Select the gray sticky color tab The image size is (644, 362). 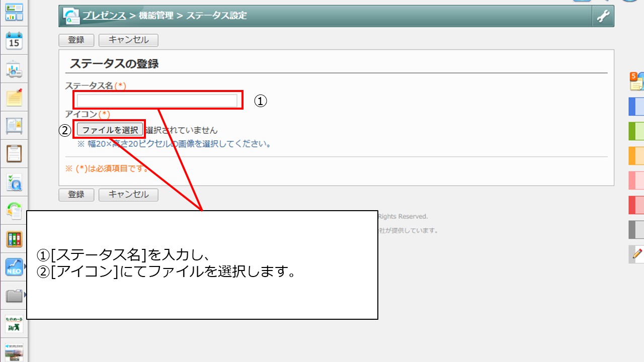(636, 229)
